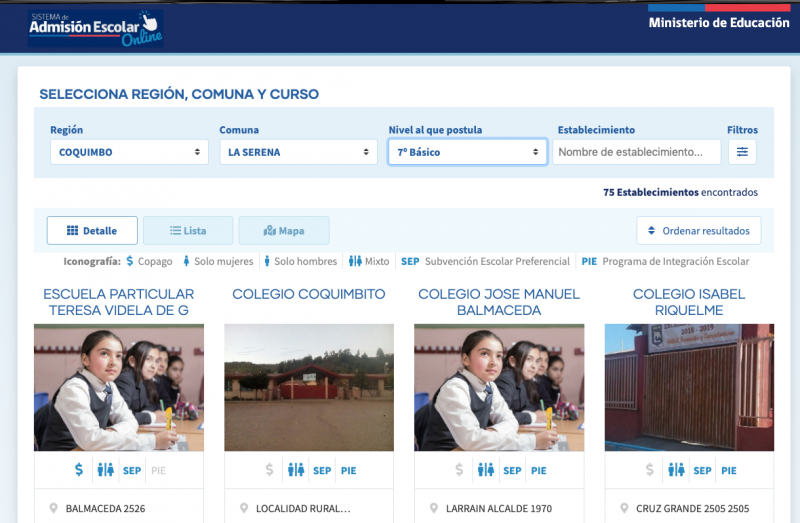The width and height of the screenshot is (800, 523).
Task: Open ESCUELA PARTICULAR TERESA VIDELA DE G title
Action: (119, 302)
